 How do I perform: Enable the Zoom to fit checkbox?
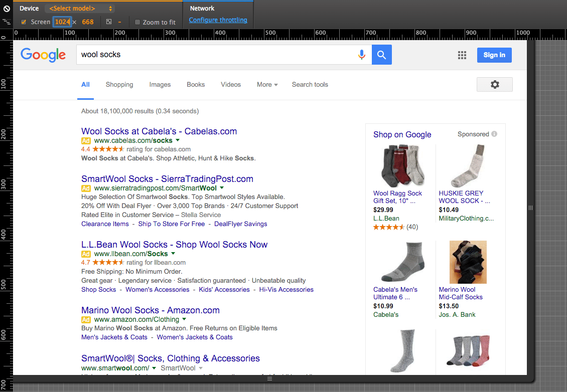point(137,22)
